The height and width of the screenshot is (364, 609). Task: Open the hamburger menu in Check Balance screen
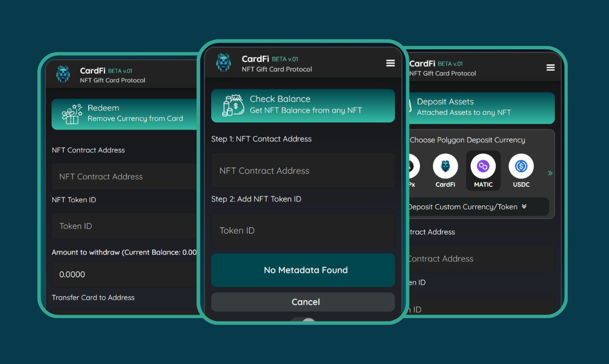(390, 63)
